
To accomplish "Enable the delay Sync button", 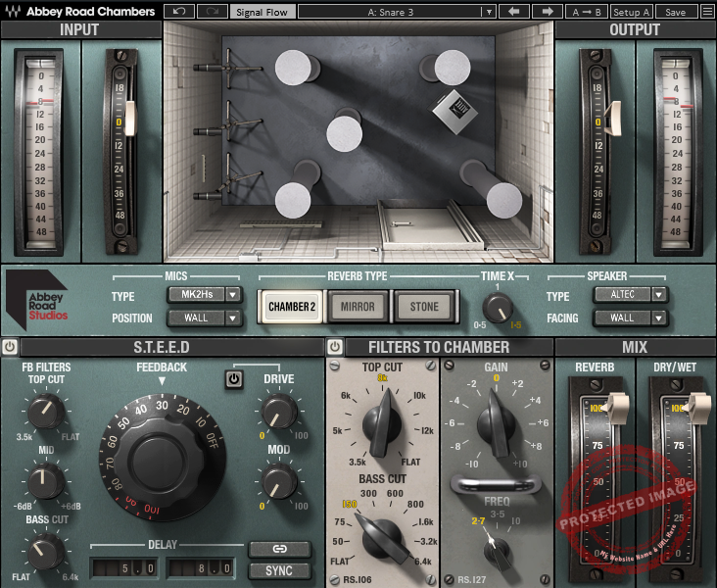I will click(x=279, y=570).
